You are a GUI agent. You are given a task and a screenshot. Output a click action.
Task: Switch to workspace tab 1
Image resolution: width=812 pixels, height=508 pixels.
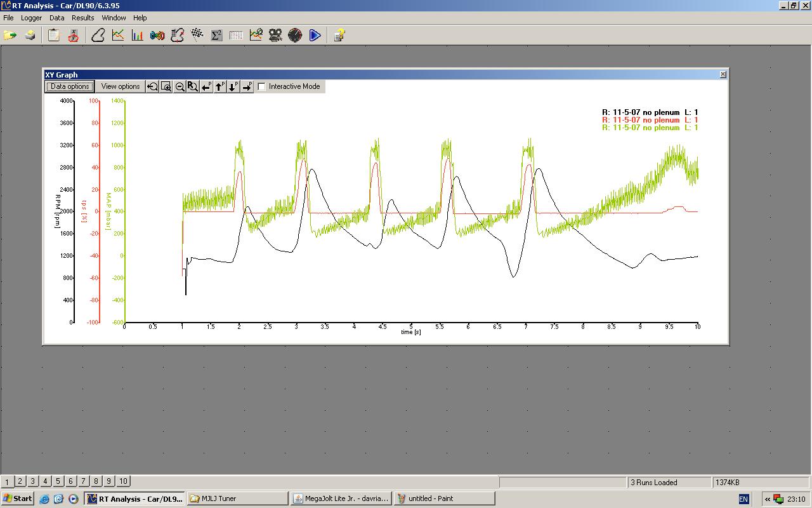coord(7,481)
